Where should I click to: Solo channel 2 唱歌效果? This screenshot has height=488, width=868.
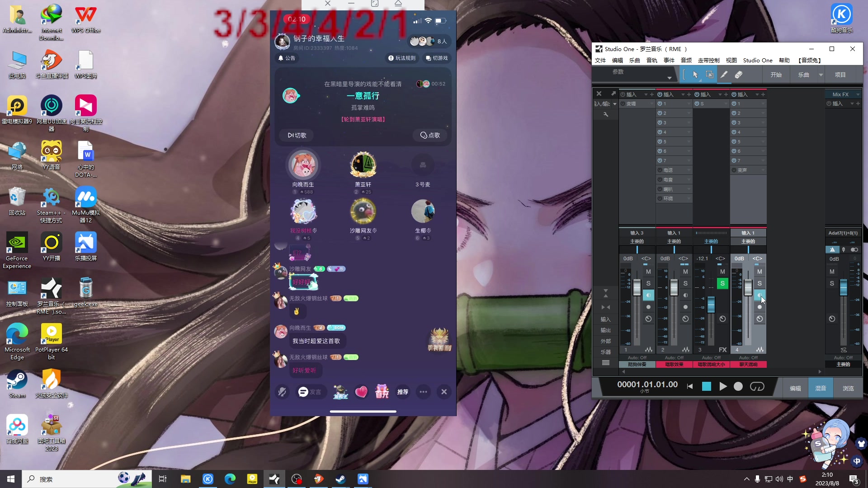coord(685,283)
